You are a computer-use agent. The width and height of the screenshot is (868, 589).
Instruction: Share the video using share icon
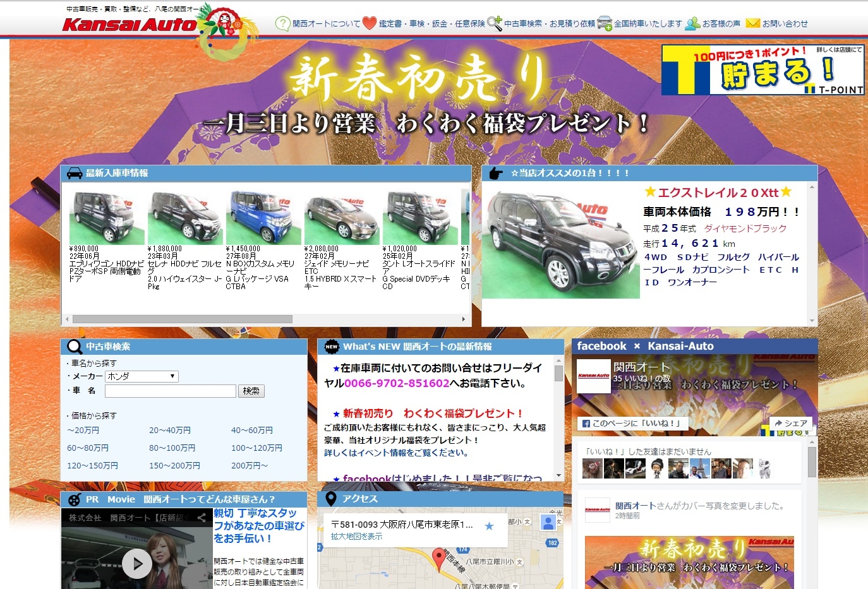(202, 518)
